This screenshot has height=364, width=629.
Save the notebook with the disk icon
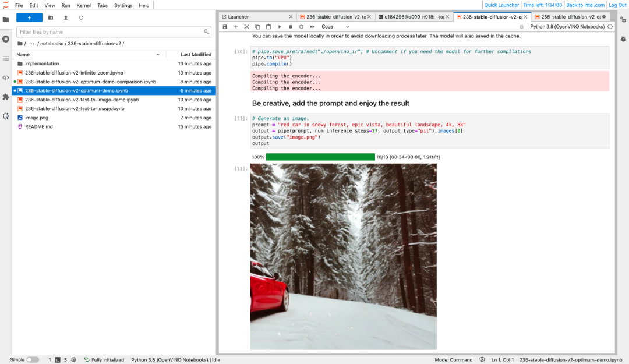coord(225,27)
